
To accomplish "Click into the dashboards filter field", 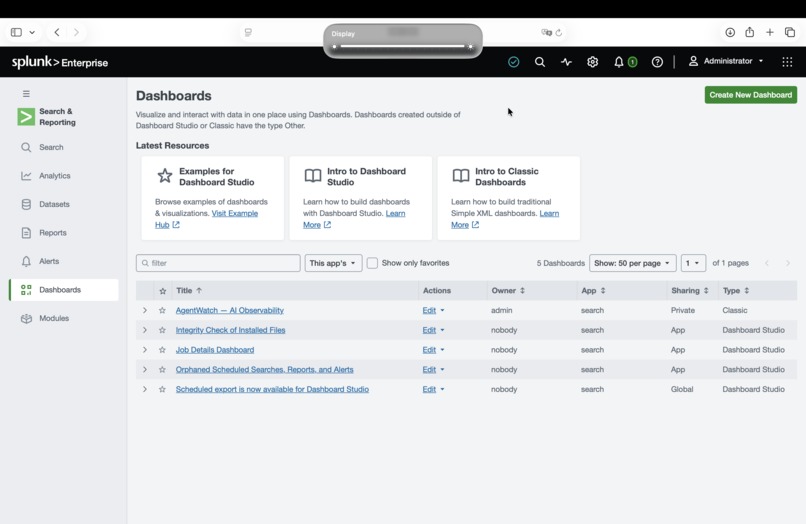I will pyautogui.click(x=218, y=263).
